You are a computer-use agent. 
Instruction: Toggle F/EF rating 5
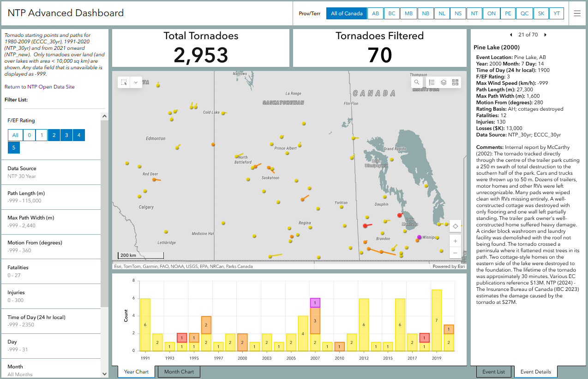point(14,148)
